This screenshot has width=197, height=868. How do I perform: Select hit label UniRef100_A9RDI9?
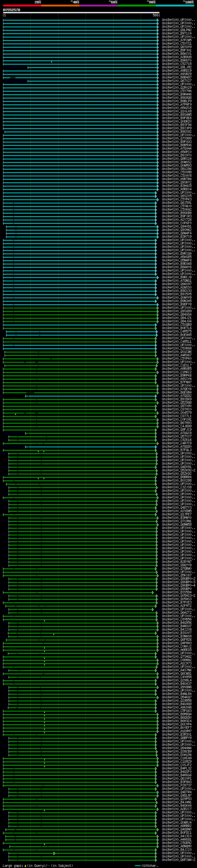click(177, 71)
